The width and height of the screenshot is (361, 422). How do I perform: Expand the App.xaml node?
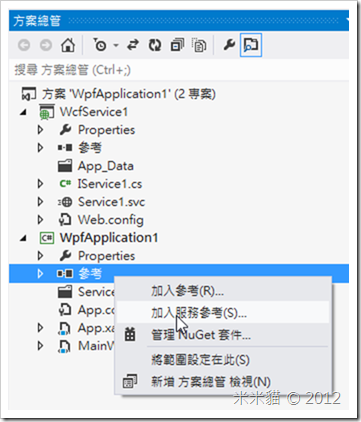[40, 328]
